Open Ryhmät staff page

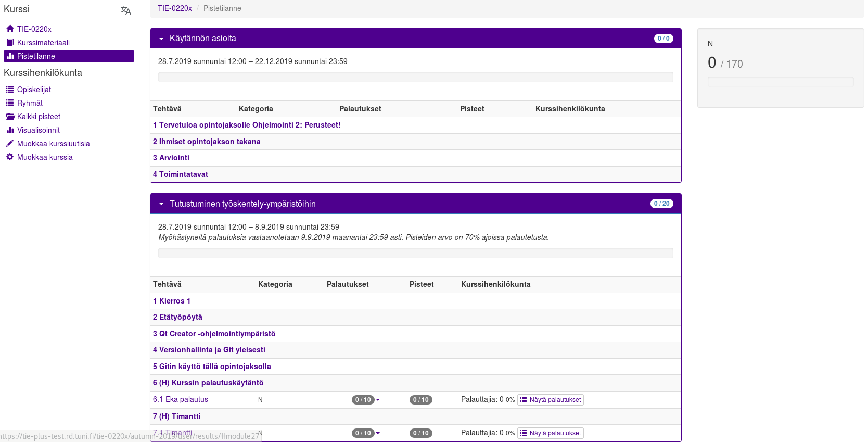30,103
